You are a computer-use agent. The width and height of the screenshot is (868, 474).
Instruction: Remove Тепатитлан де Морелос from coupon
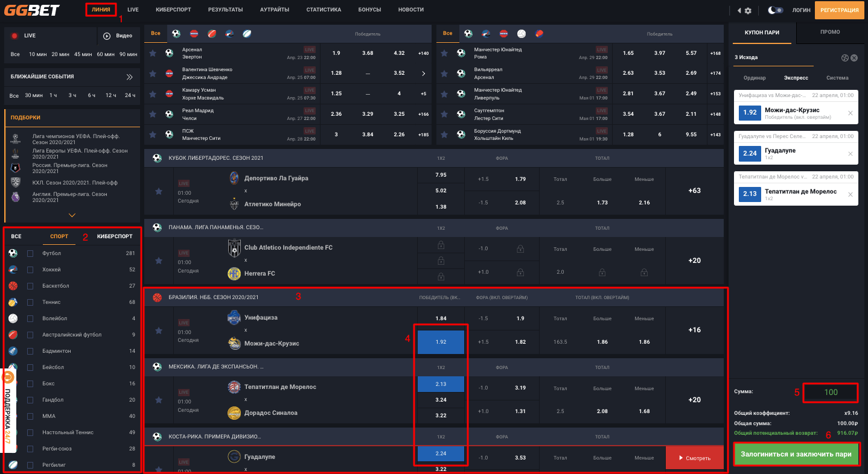(850, 195)
